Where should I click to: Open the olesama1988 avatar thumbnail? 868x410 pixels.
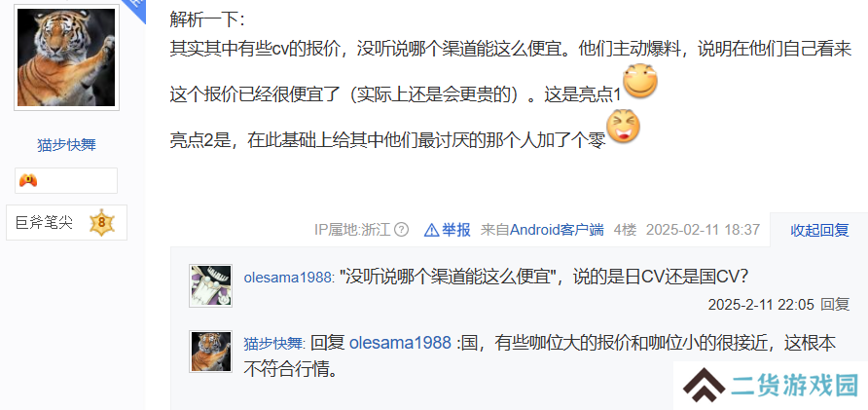pos(210,286)
